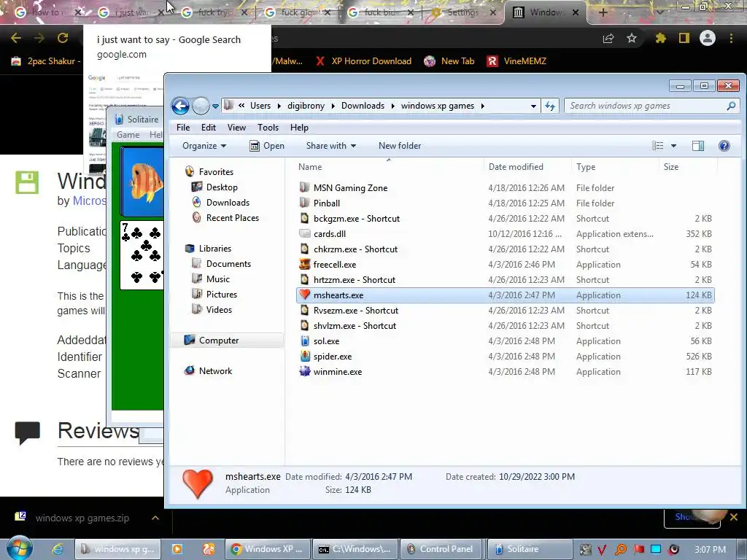The height and width of the screenshot is (560, 747).
Task: Open the Windows Start button
Action: (x=19, y=549)
